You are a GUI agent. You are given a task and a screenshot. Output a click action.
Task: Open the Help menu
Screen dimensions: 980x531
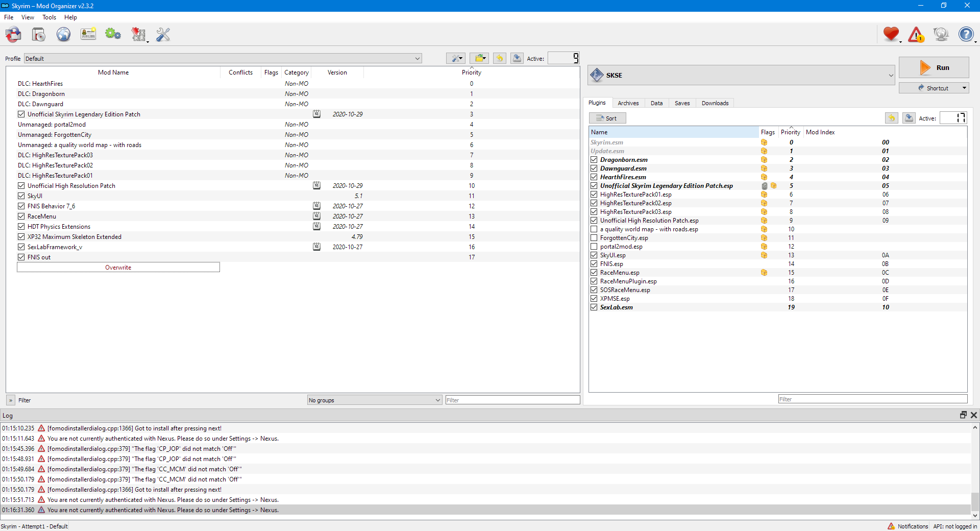click(x=70, y=17)
